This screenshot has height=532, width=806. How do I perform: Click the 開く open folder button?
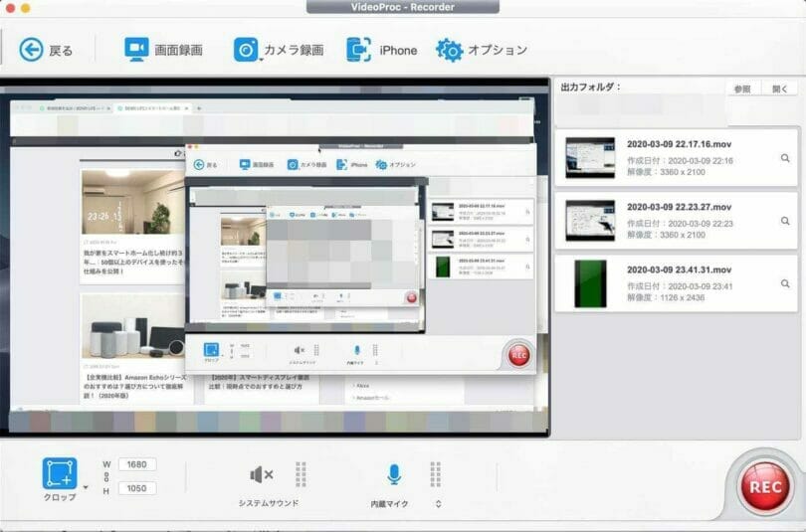point(779,89)
